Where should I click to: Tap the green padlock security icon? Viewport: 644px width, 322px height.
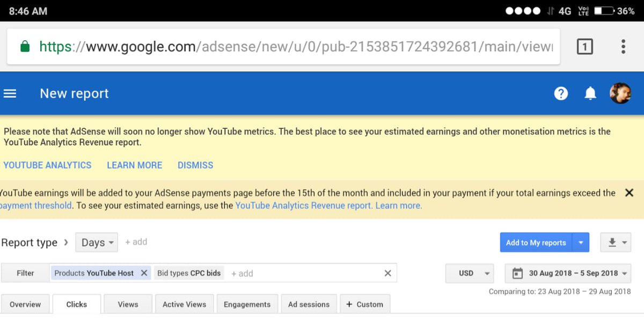coord(25,47)
